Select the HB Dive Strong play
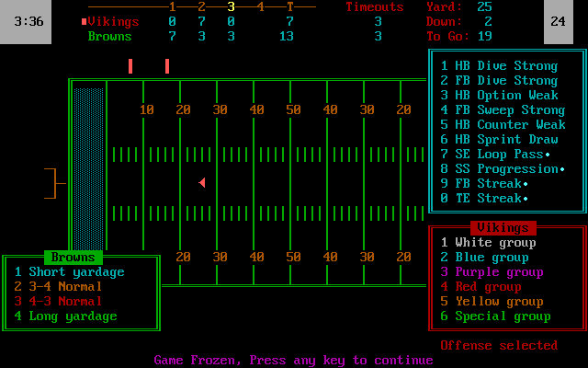The width and height of the screenshot is (588, 368). [499, 65]
